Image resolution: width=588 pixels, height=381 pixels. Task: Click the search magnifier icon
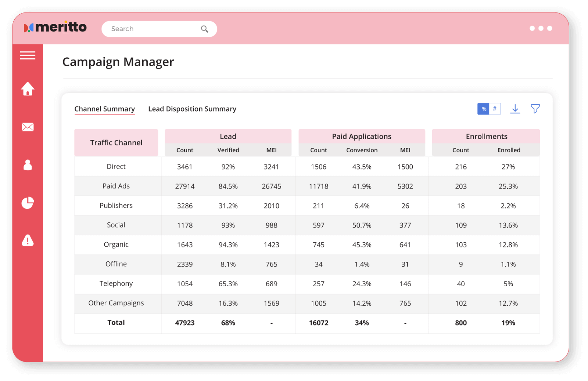click(x=204, y=29)
